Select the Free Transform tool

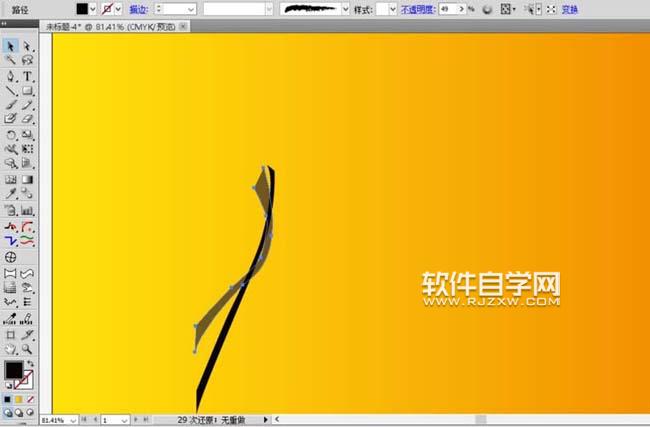tap(27, 149)
